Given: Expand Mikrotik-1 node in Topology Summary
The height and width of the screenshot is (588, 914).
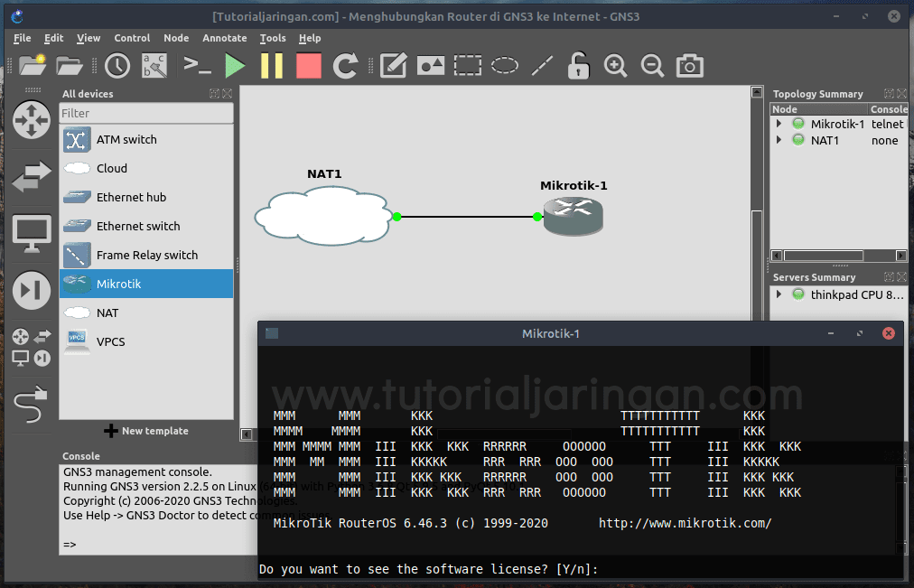Looking at the screenshot, I should click(x=779, y=124).
